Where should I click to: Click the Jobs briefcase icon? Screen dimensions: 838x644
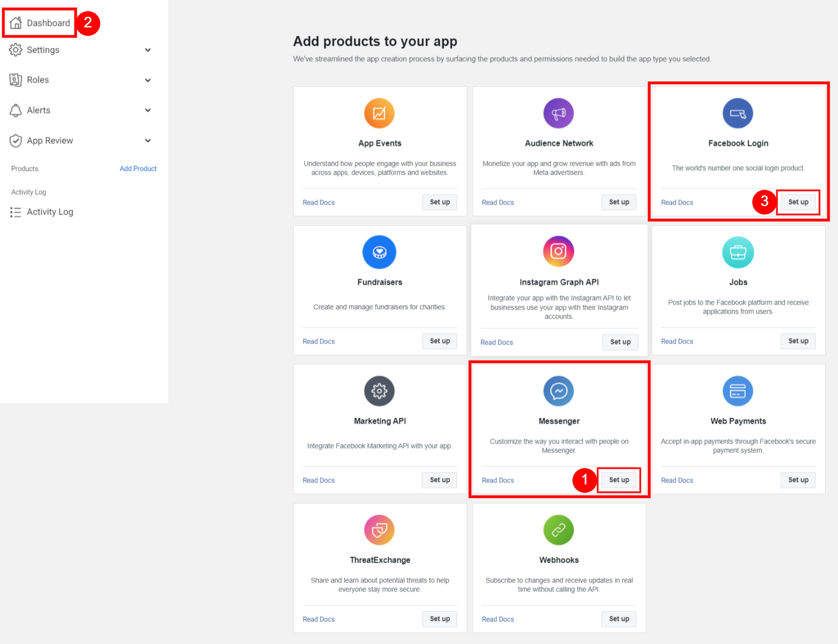[738, 251]
